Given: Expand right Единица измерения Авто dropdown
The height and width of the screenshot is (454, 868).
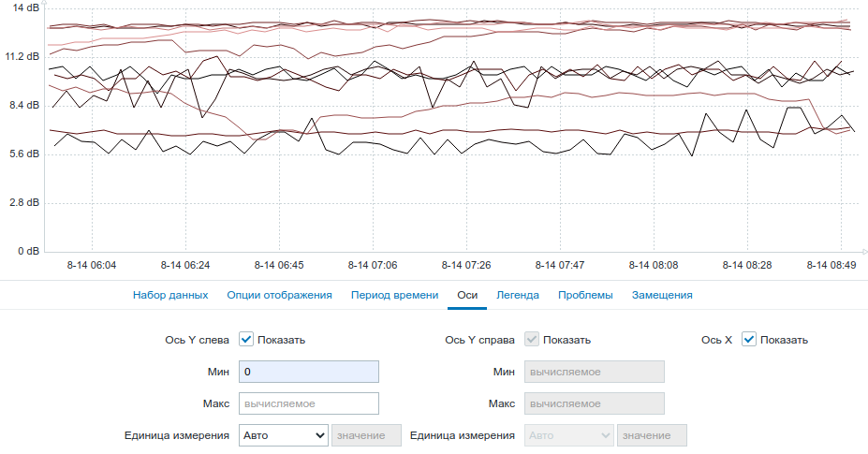Looking at the screenshot, I should 569,435.
